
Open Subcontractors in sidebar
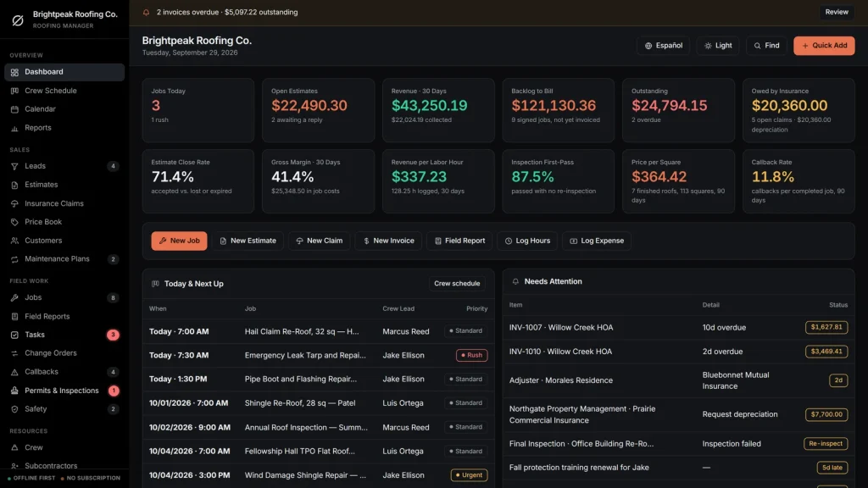pyautogui.click(x=64, y=466)
